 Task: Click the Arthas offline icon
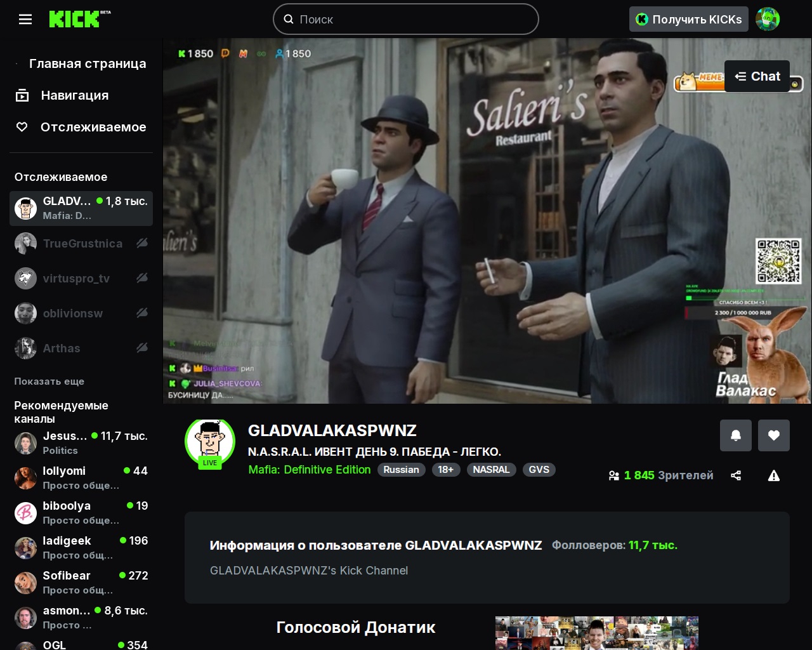click(142, 348)
